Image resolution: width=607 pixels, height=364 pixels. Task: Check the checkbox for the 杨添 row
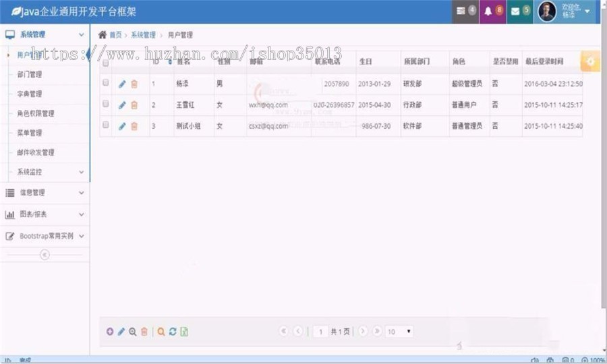click(x=105, y=82)
